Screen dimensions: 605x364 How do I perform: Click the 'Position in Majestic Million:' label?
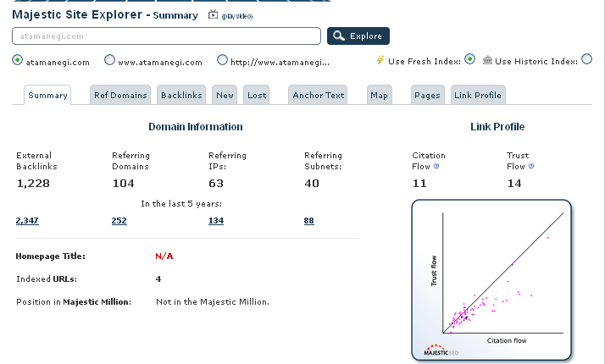(74, 302)
